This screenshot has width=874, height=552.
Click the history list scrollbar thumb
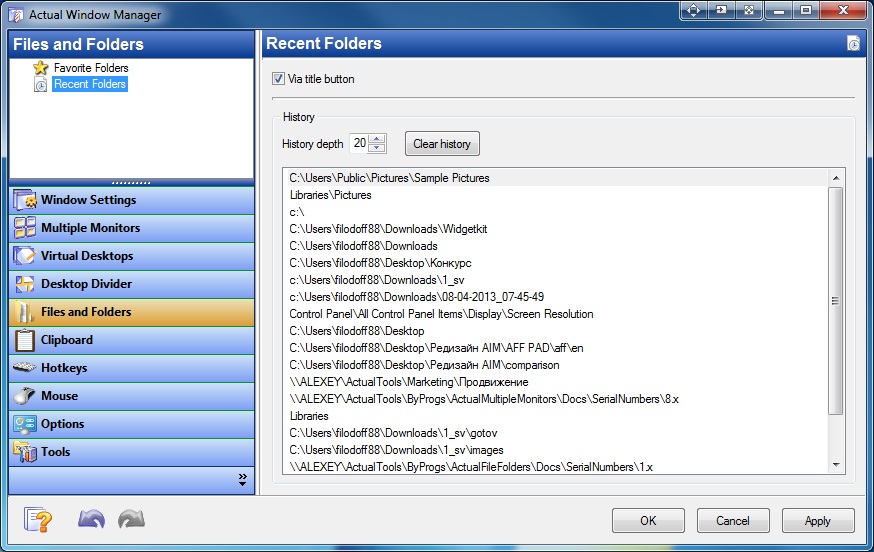[x=836, y=301]
